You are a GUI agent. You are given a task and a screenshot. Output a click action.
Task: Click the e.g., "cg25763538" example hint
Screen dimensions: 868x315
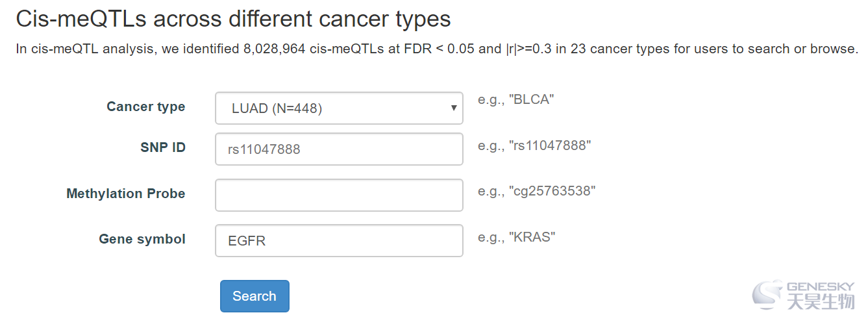(536, 191)
